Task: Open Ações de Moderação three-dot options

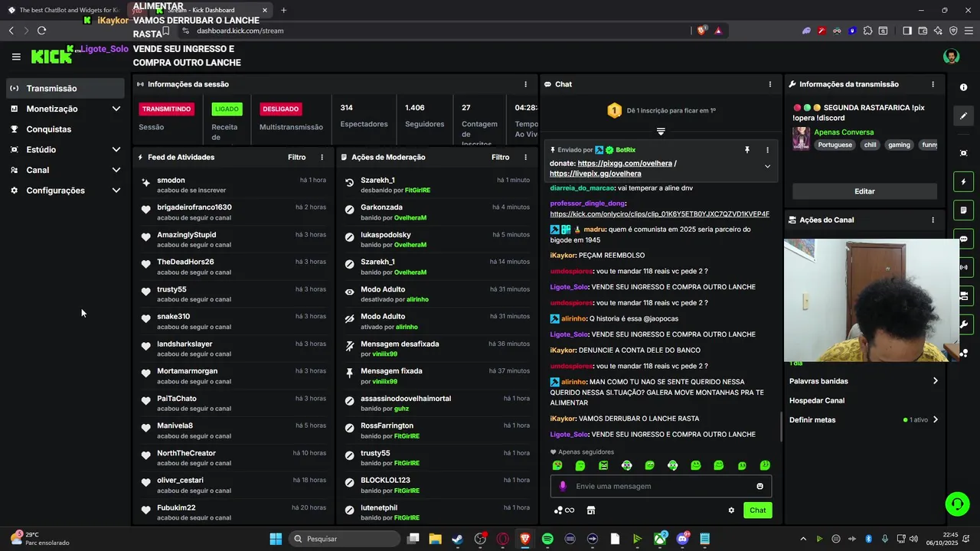Action: tap(525, 157)
